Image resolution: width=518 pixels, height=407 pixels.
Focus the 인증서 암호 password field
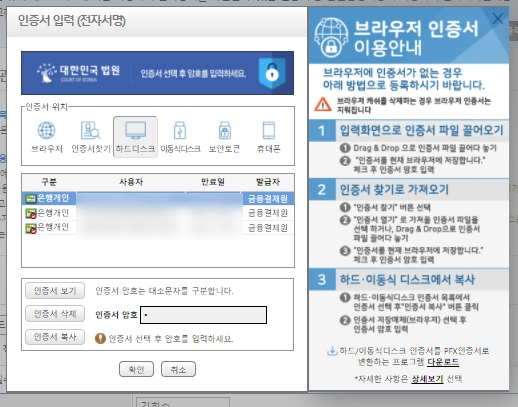tap(203, 315)
